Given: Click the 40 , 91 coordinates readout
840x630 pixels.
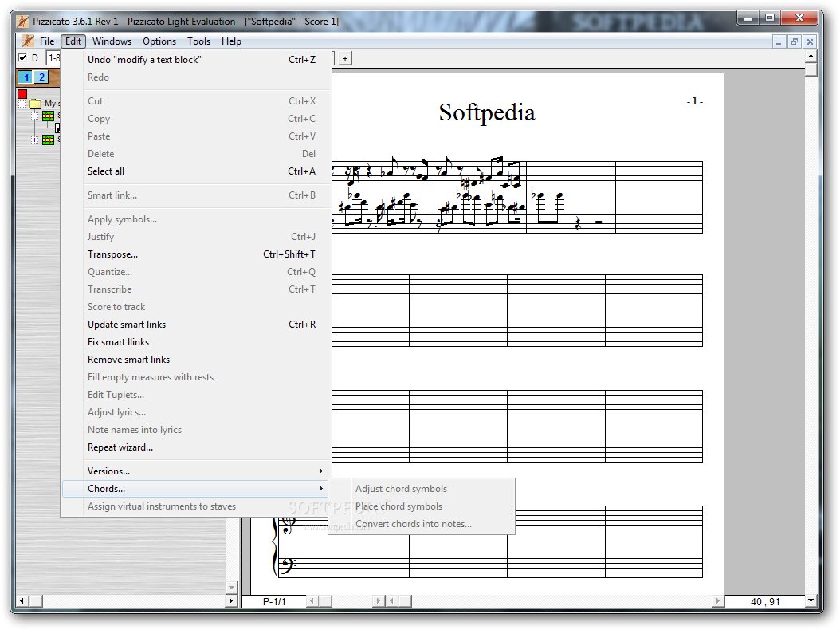Looking at the screenshot, I should coord(765,601).
